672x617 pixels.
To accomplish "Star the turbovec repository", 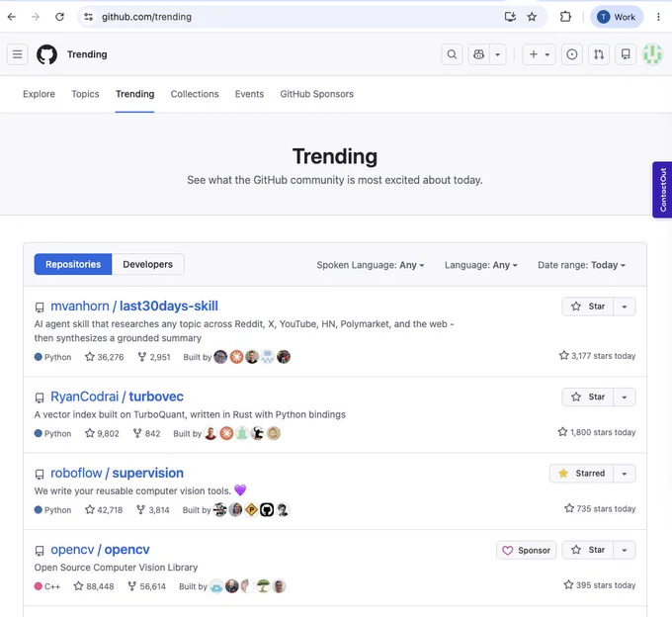I will [588, 397].
